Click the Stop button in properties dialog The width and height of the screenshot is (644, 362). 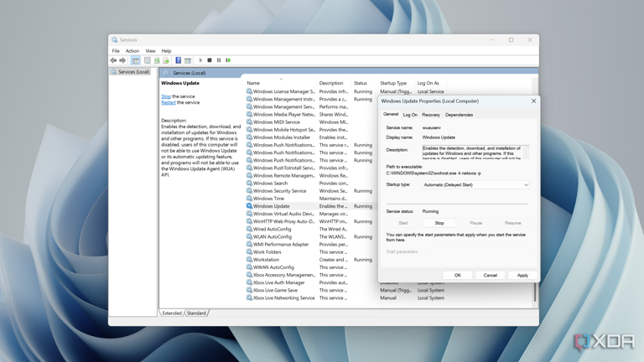[x=439, y=223]
